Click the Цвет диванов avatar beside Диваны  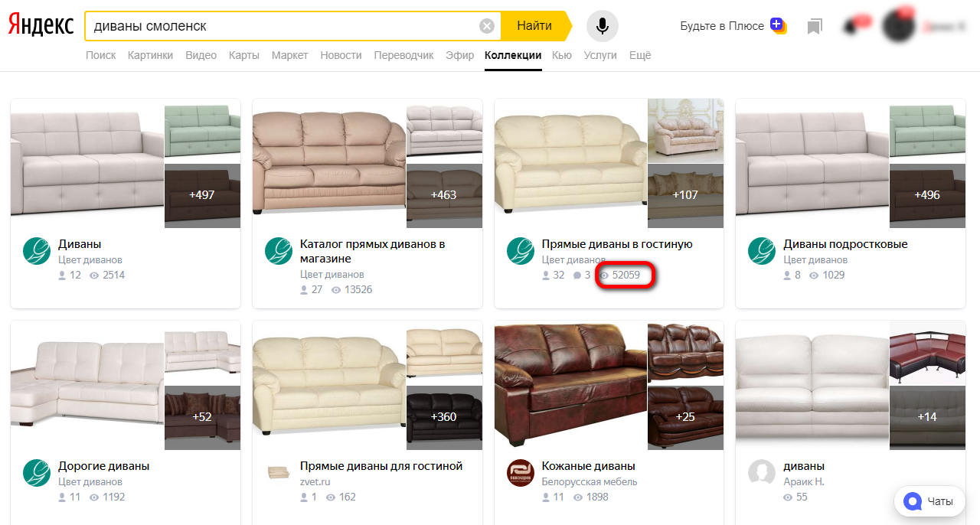click(36, 251)
